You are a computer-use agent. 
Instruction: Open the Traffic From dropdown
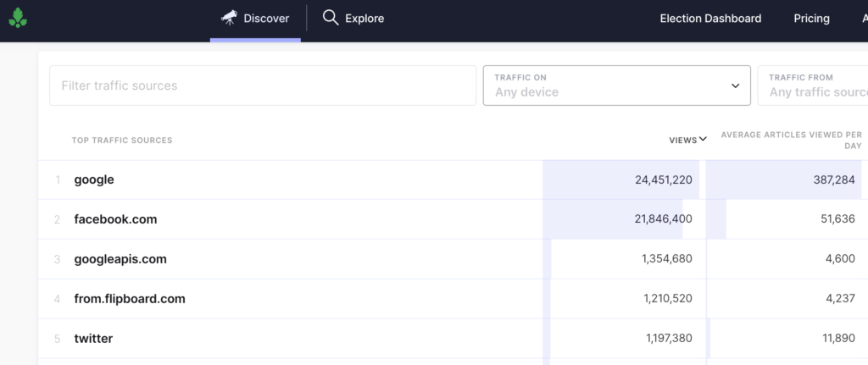812,86
